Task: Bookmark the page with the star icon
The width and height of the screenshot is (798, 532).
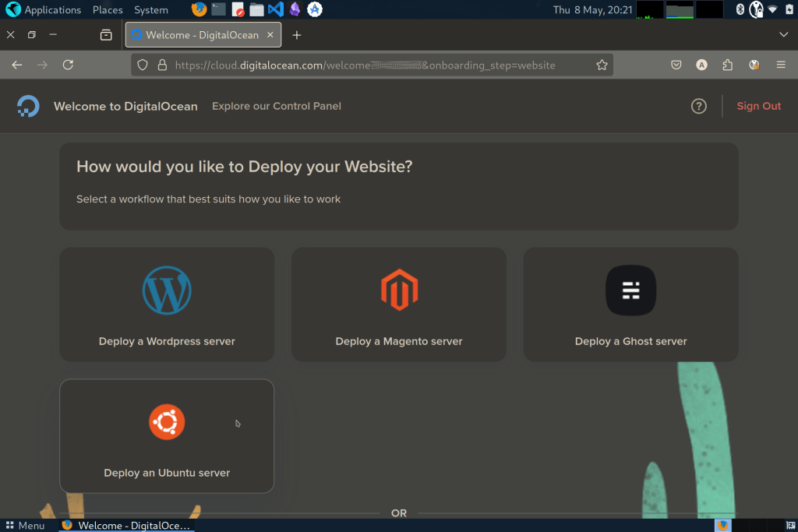Action: (x=602, y=65)
